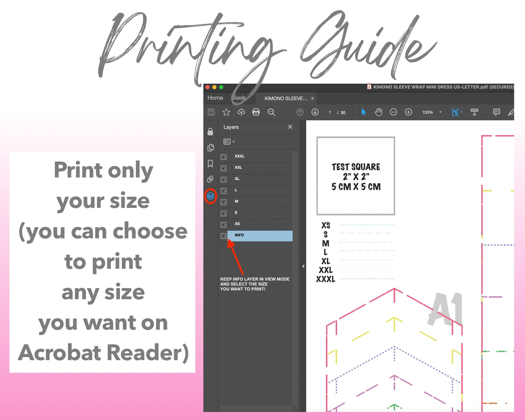Collapse the side panel with arrow handle
The height and width of the screenshot is (420, 525).
click(x=303, y=266)
